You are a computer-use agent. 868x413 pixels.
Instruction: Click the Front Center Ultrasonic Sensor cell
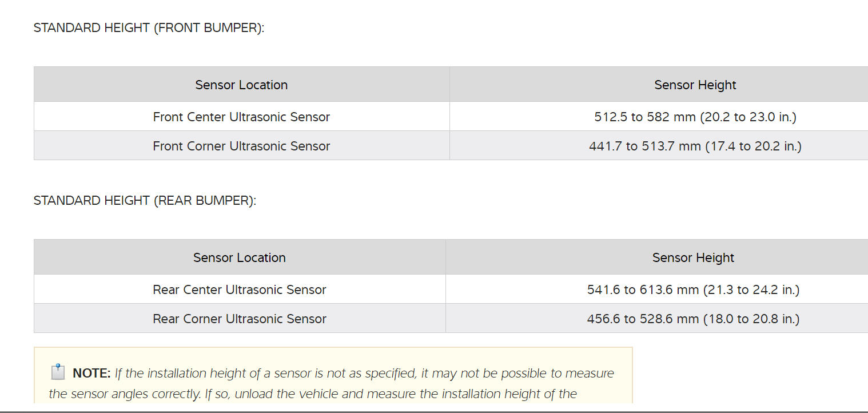pos(241,117)
